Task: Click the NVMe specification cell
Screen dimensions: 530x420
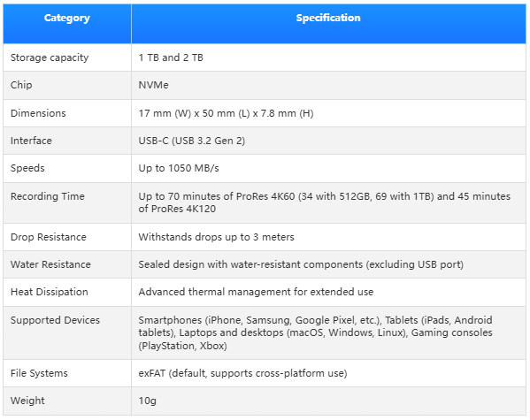Action: [x=328, y=85]
